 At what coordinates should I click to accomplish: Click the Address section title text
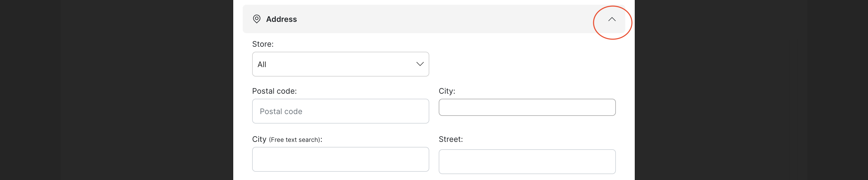coord(281,19)
